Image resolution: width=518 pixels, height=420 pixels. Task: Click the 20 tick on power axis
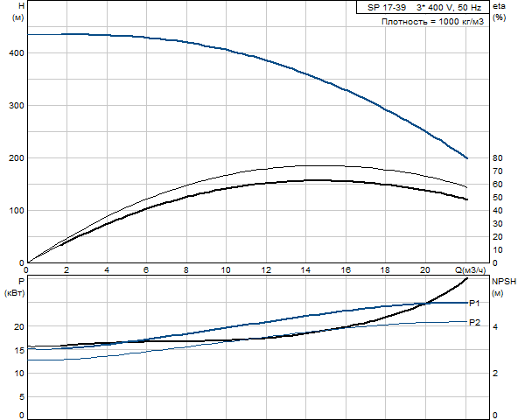click(19, 326)
